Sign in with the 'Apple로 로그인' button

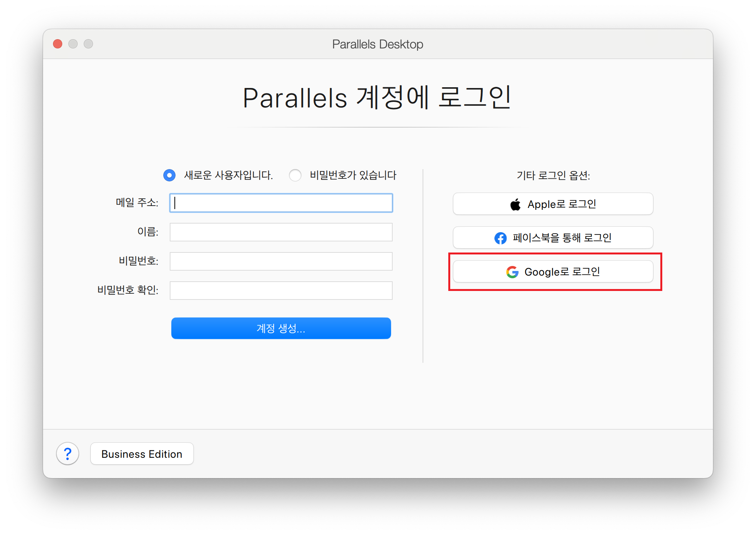(553, 204)
